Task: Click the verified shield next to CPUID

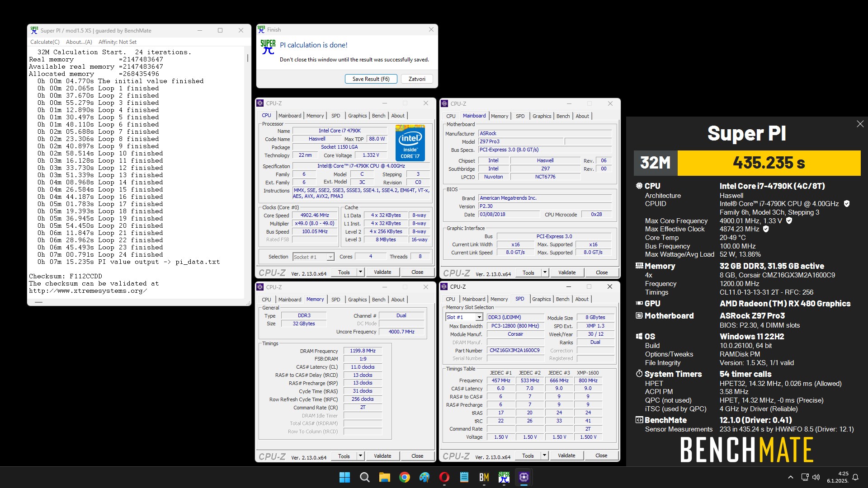Action: [847, 204]
